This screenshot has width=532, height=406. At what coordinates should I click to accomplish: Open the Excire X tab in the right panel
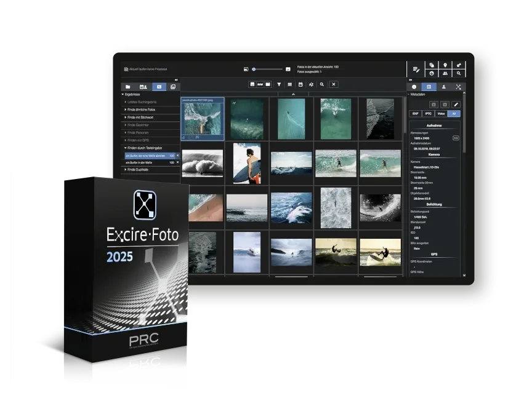click(458, 87)
